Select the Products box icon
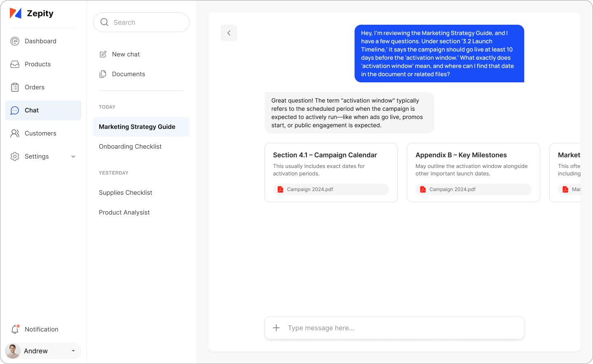Image resolution: width=593 pixels, height=364 pixels. pyautogui.click(x=15, y=64)
